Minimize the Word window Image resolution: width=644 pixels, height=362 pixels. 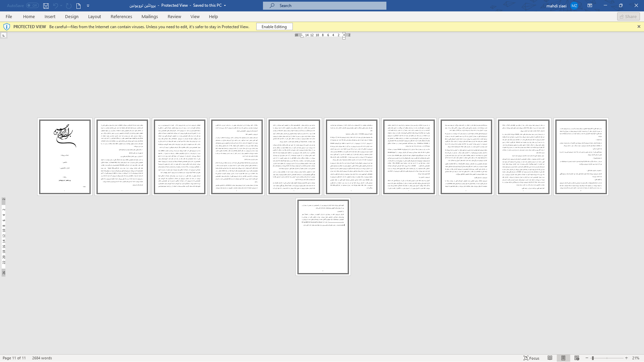[x=605, y=6]
